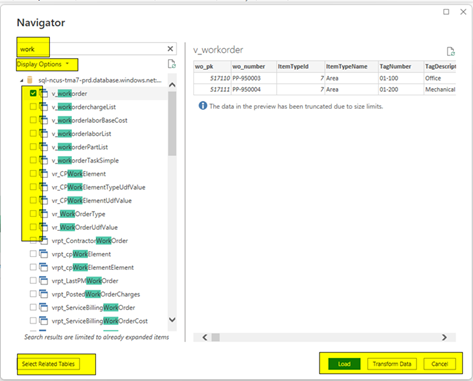Screen dimensions: 473x381
Task: Click the view icon next to v_workorderlaborBaseCost
Action: pos(43,120)
